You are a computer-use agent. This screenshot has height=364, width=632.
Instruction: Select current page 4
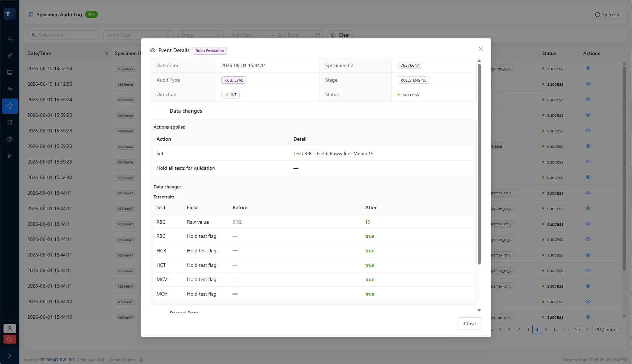tap(537, 329)
